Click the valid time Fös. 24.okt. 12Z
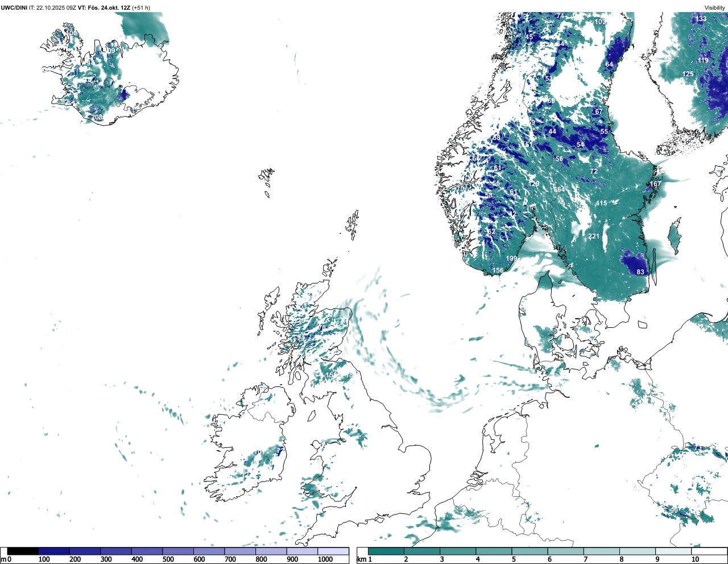 (x=109, y=7)
